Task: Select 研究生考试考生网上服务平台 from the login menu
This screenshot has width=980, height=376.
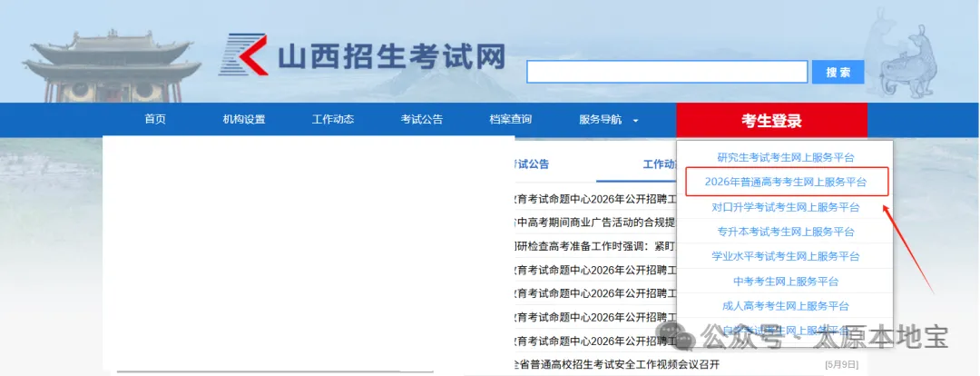Action: [786, 158]
